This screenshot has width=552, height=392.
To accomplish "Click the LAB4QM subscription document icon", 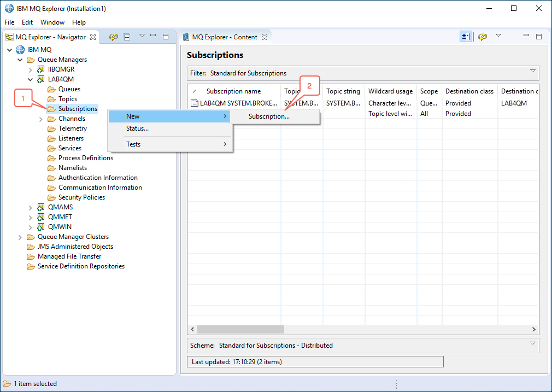I will [x=195, y=103].
